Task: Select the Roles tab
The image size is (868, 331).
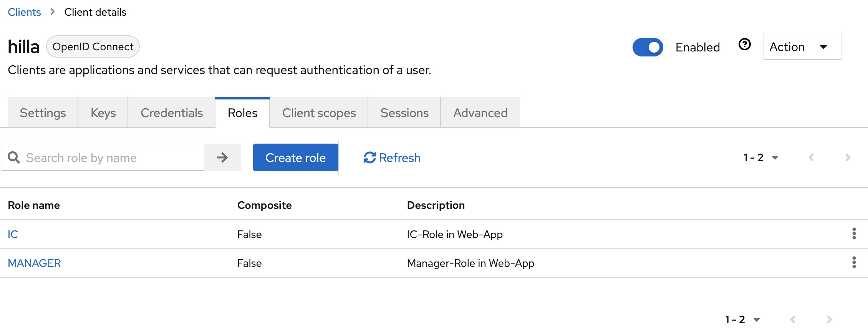Action: pos(242,113)
